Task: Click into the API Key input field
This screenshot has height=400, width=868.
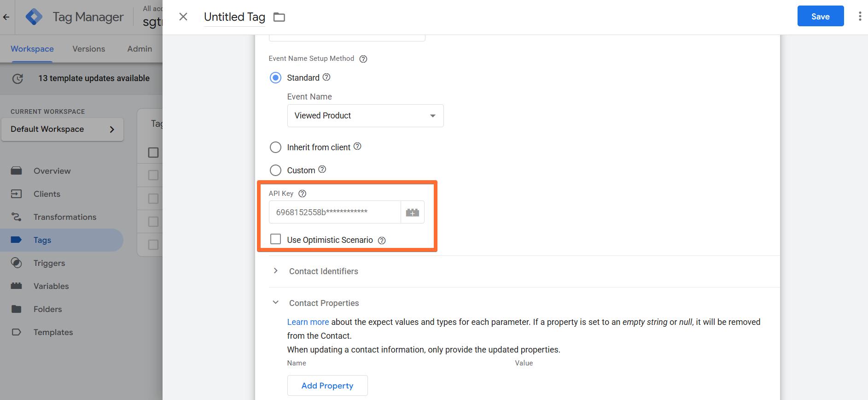Action: click(x=335, y=212)
